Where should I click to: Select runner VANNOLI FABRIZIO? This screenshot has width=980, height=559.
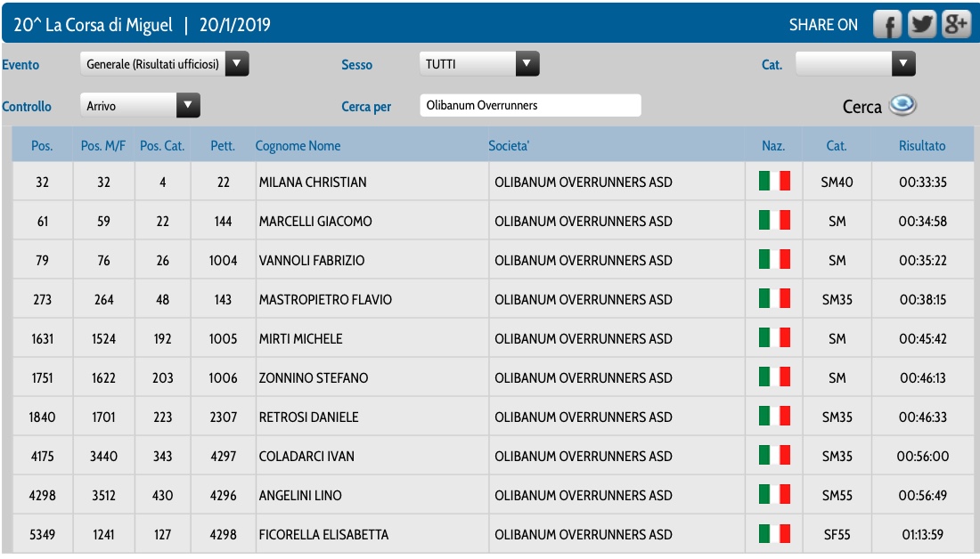(312, 261)
